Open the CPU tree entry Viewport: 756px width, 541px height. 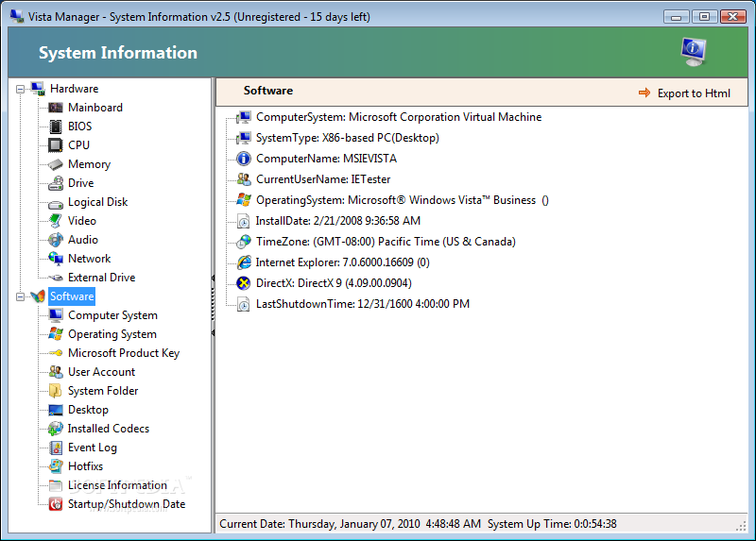pyautogui.click(x=79, y=145)
